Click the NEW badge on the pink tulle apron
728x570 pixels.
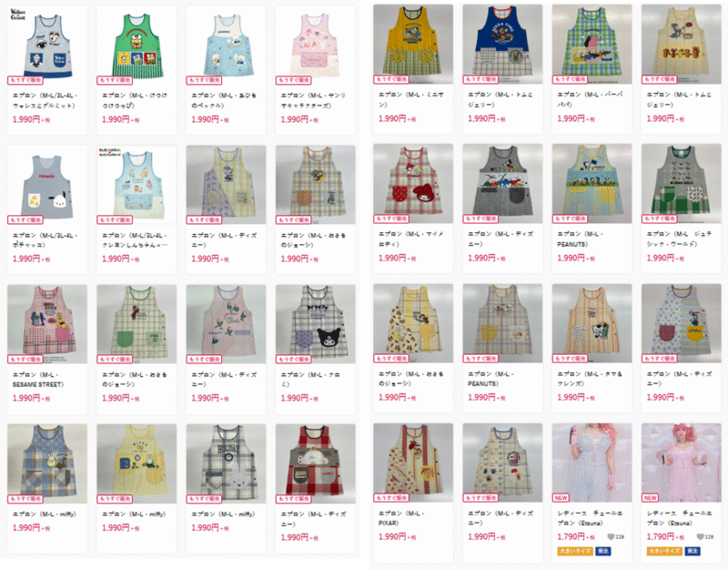(x=650, y=497)
